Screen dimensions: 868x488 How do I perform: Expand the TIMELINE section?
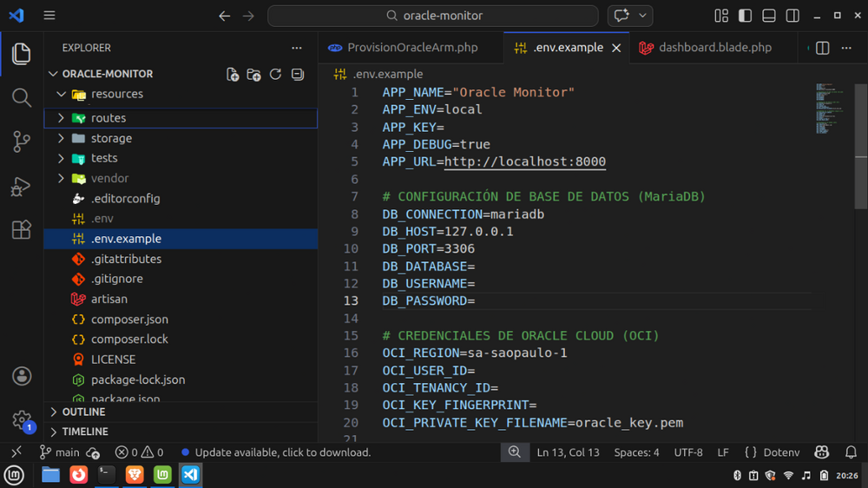pos(85,432)
